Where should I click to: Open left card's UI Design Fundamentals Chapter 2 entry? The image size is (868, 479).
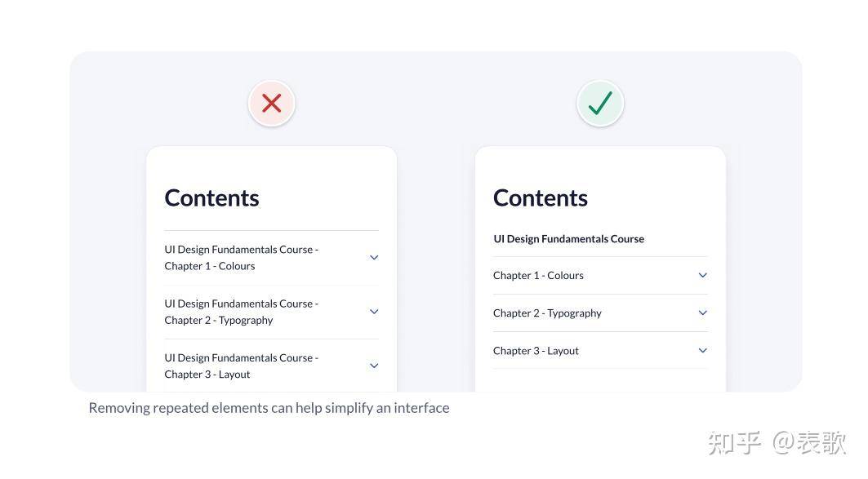click(x=271, y=312)
